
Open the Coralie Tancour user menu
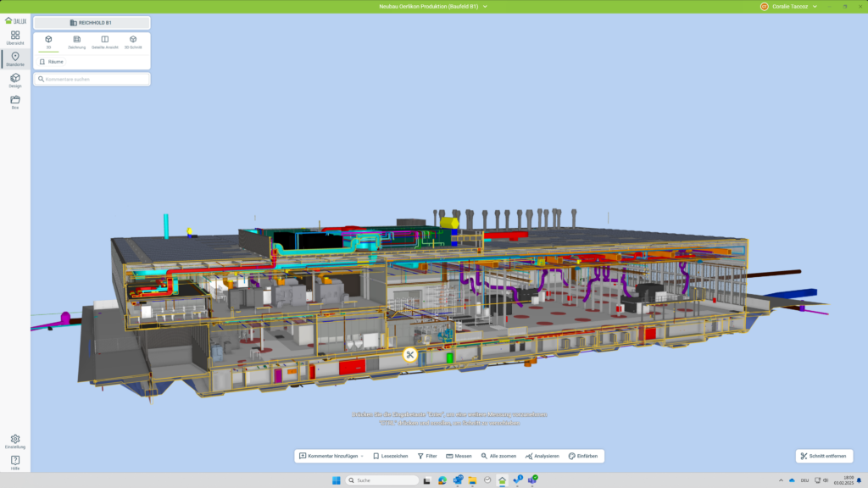[x=793, y=6]
